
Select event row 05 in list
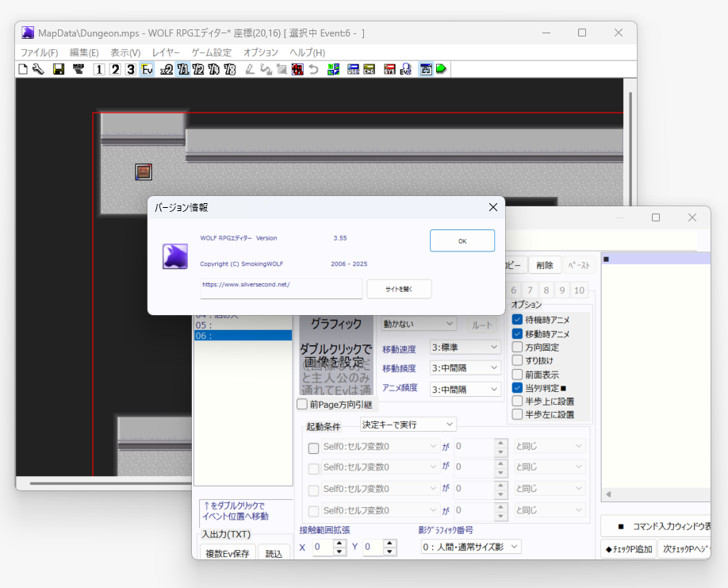[x=243, y=325]
